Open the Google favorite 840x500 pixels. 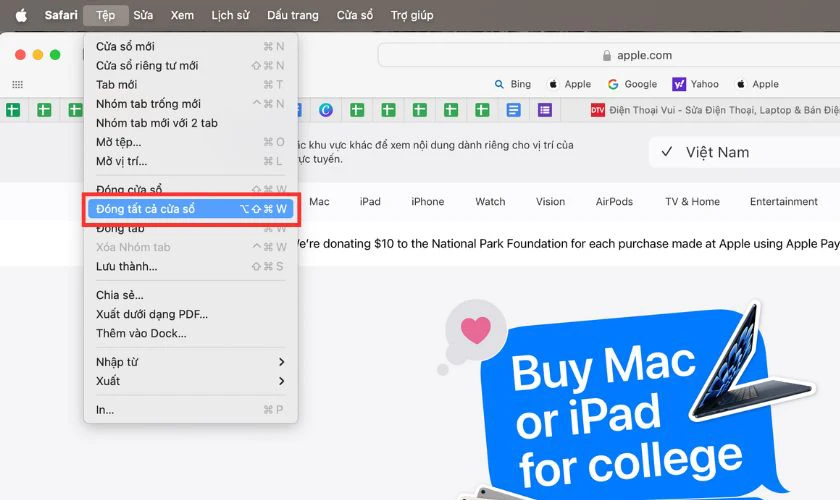coord(632,84)
